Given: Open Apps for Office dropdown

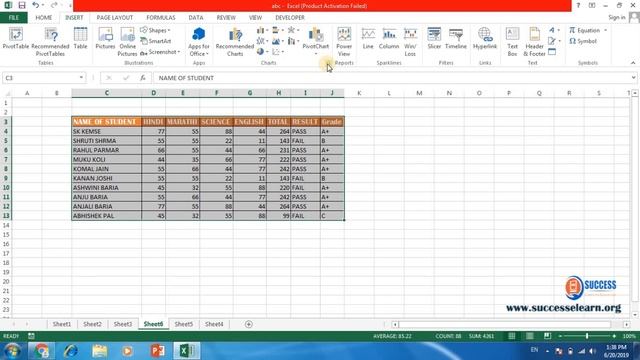Looking at the screenshot, I should coord(198,42).
